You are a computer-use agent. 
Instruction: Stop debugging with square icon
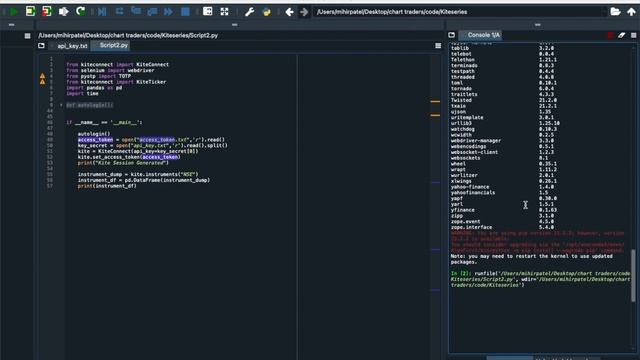185,11
